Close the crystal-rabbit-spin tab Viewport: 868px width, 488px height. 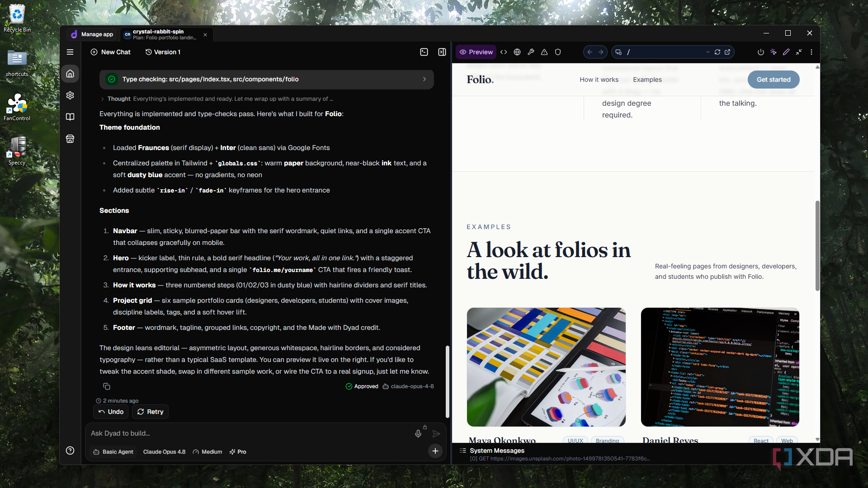[205, 35]
